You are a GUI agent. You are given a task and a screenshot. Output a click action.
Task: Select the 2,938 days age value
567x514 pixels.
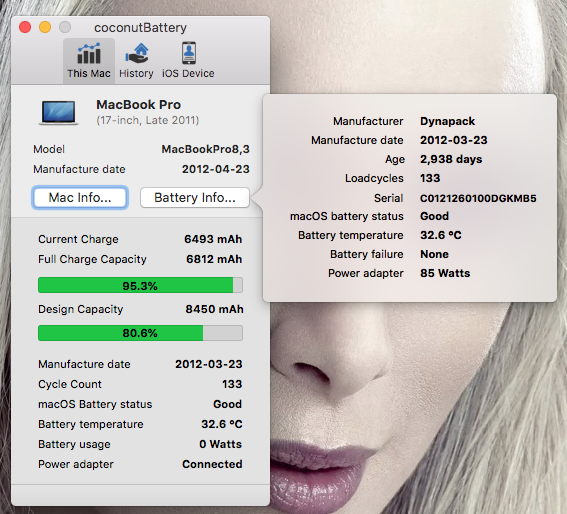[451, 159]
